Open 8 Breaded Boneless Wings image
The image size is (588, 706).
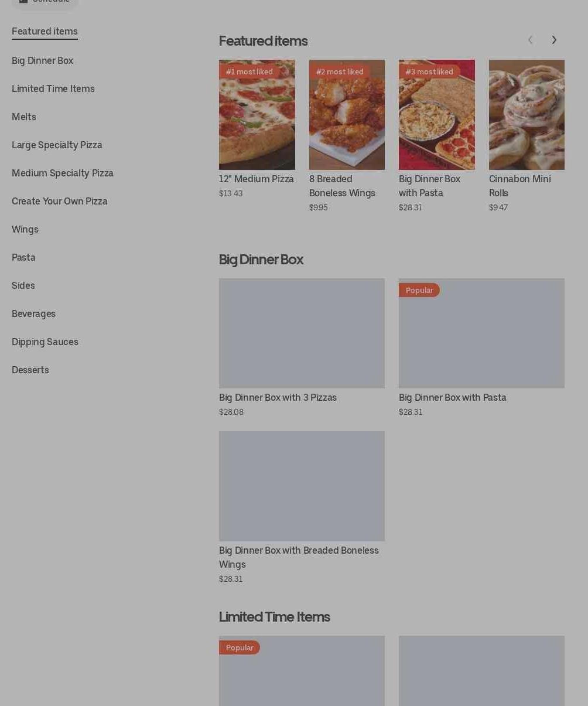347,115
